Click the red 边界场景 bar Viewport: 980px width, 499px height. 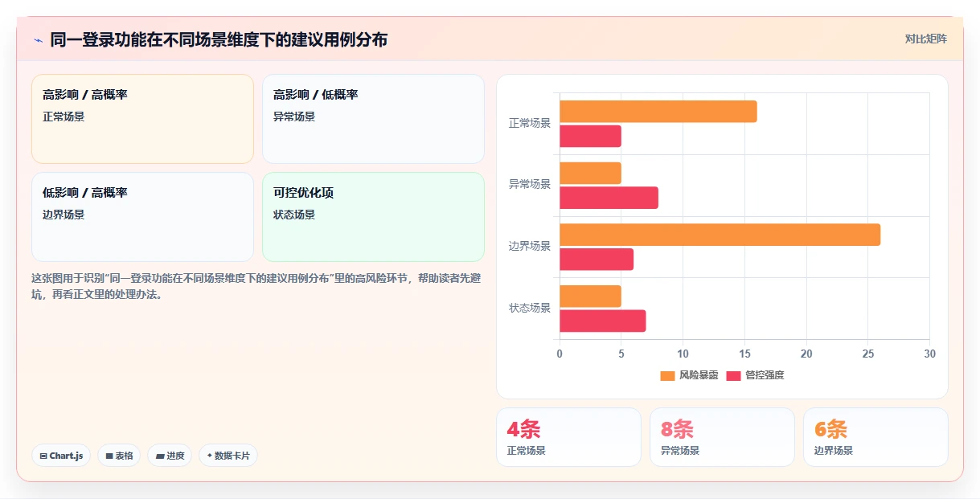click(597, 260)
